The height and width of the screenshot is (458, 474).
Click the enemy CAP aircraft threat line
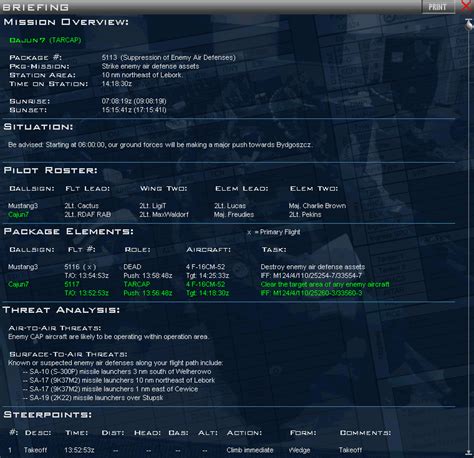pyautogui.click(x=108, y=337)
